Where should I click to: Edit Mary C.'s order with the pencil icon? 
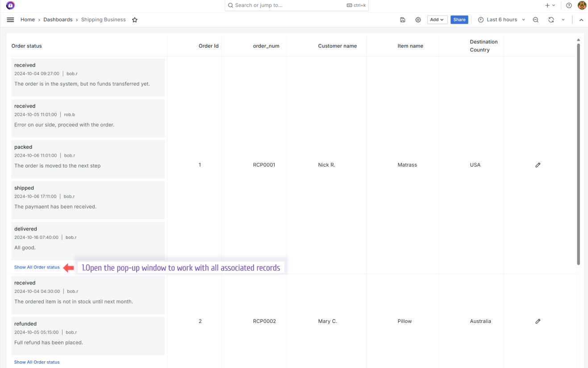(x=538, y=321)
